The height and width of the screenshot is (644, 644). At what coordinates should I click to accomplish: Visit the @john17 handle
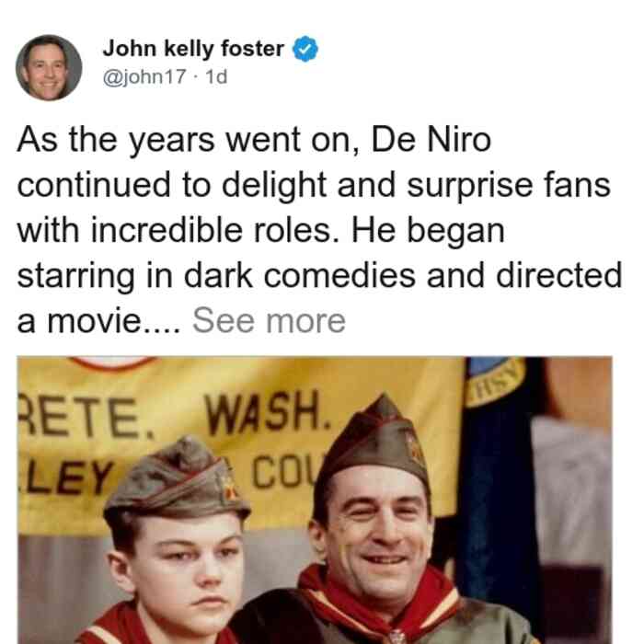coord(144,76)
